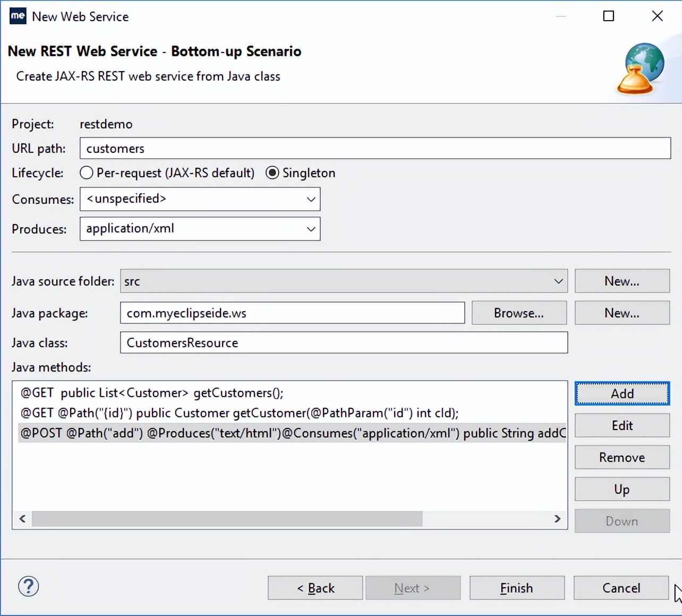Move the selected method Up
682x616 pixels.
tap(621, 489)
